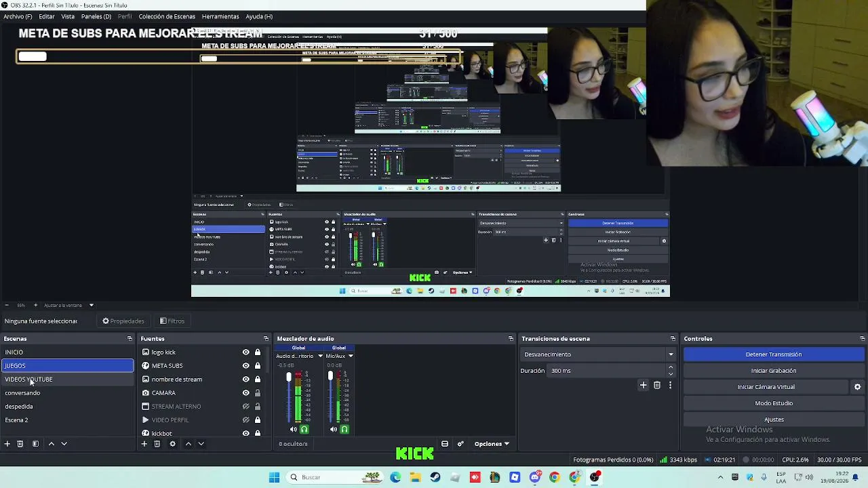
Task: Open the Archivo menu
Action: [x=18, y=16]
